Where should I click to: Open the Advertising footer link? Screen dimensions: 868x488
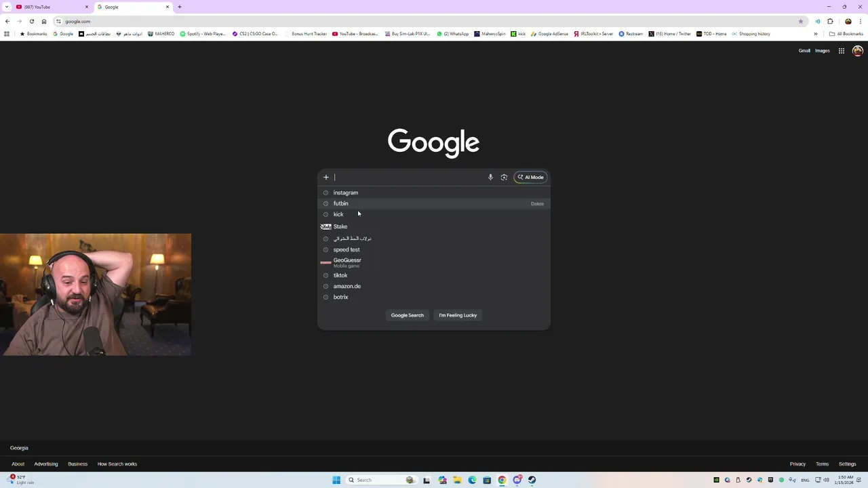46,464
